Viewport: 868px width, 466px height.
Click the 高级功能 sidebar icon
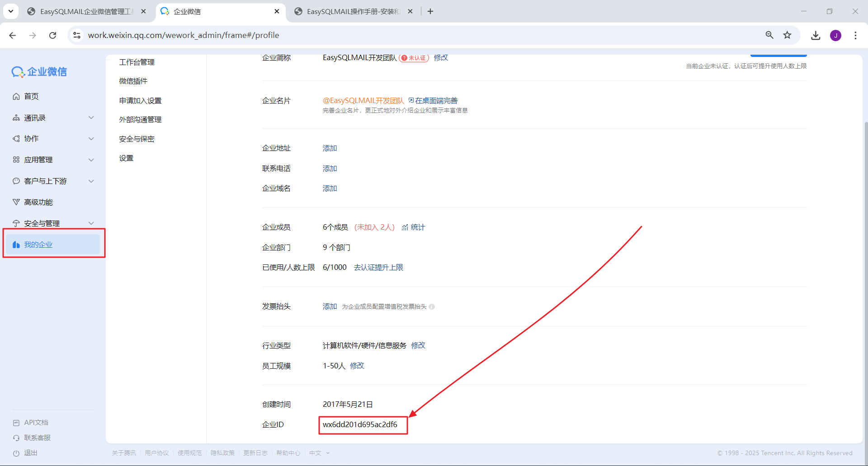16,202
